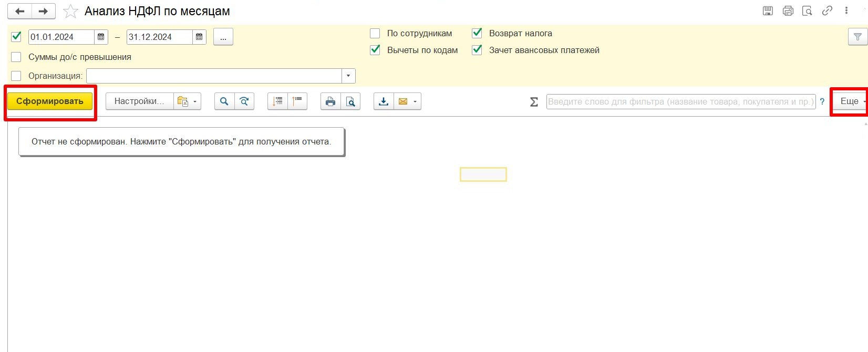Click the save to file download icon
Image resolution: width=868 pixels, height=352 pixels.
(384, 101)
